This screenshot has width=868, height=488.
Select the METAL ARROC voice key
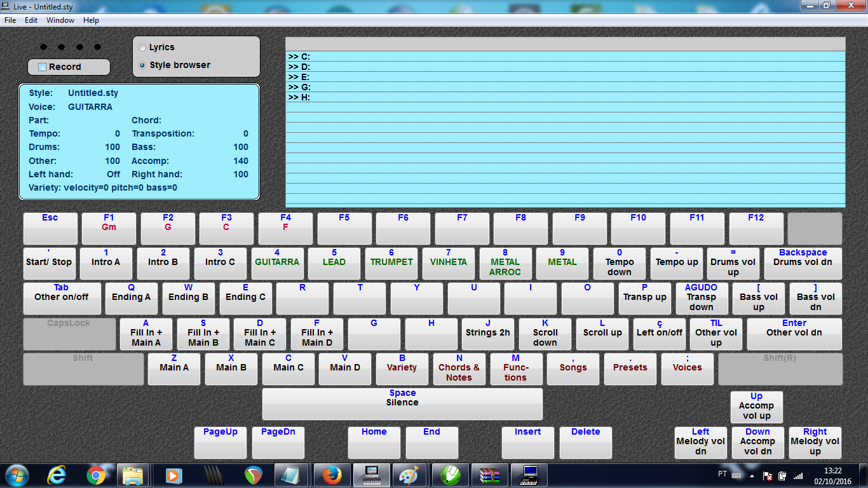[505, 264]
